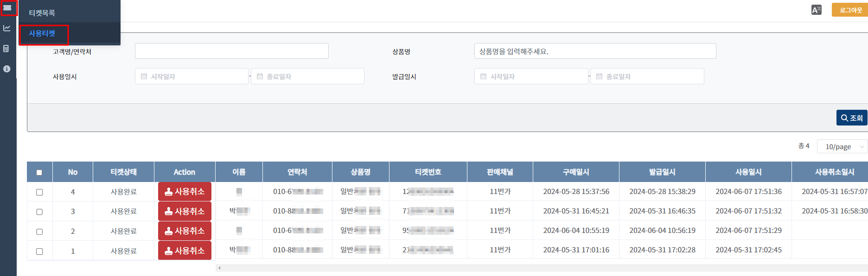The width and height of the screenshot is (868, 276).
Task: Focus the 고객명/연락처 input field
Action: pyautogui.click(x=232, y=51)
